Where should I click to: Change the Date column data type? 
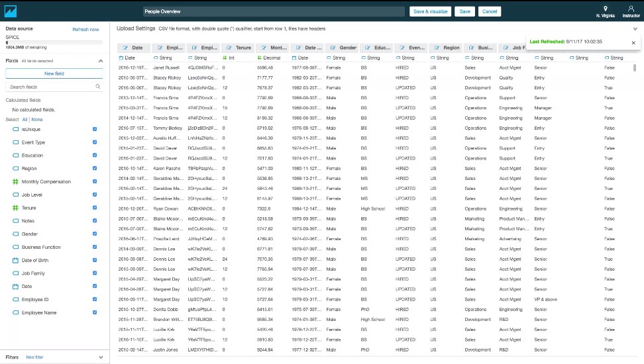point(127,58)
